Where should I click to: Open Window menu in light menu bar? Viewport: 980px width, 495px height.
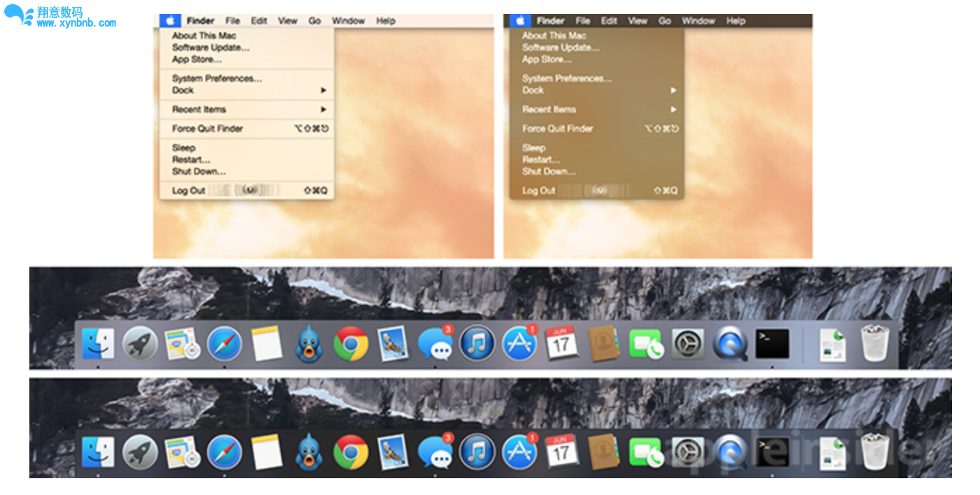point(348,21)
